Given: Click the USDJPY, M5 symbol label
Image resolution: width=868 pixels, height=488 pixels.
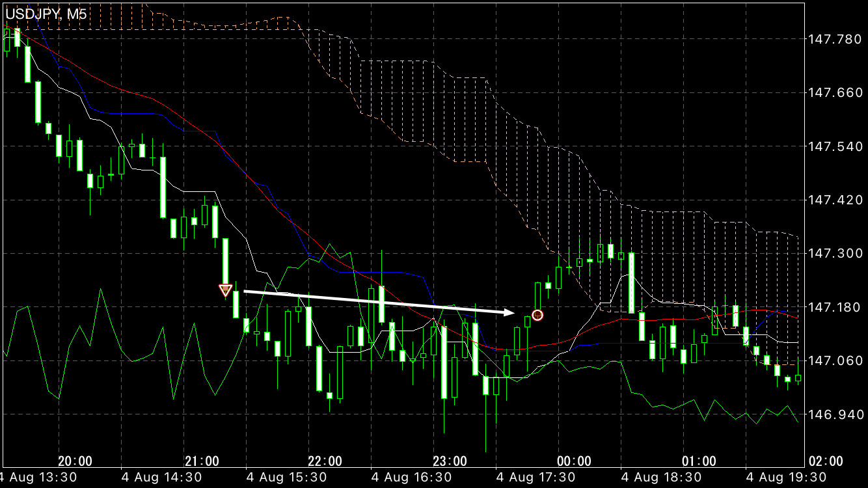Looking at the screenshot, I should [46, 14].
